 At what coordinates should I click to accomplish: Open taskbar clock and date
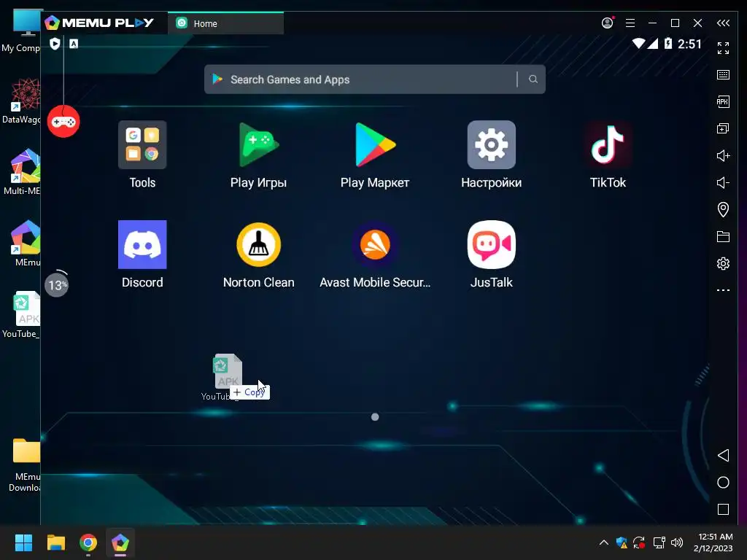[x=713, y=542]
